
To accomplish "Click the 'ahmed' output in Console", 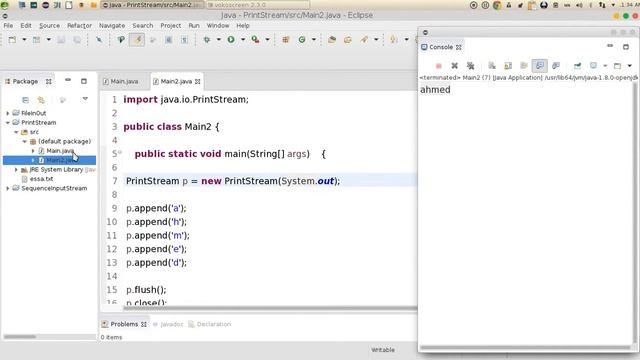I will pos(435,90).
